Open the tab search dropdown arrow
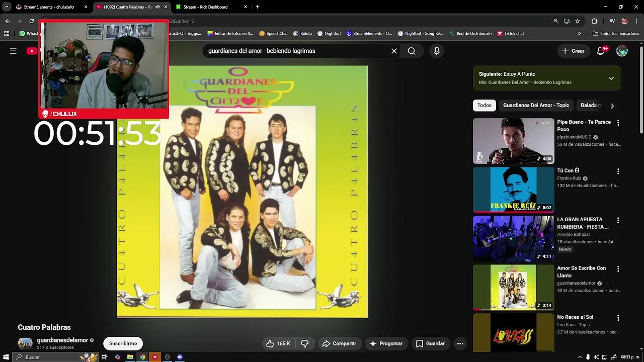 point(6,7)
